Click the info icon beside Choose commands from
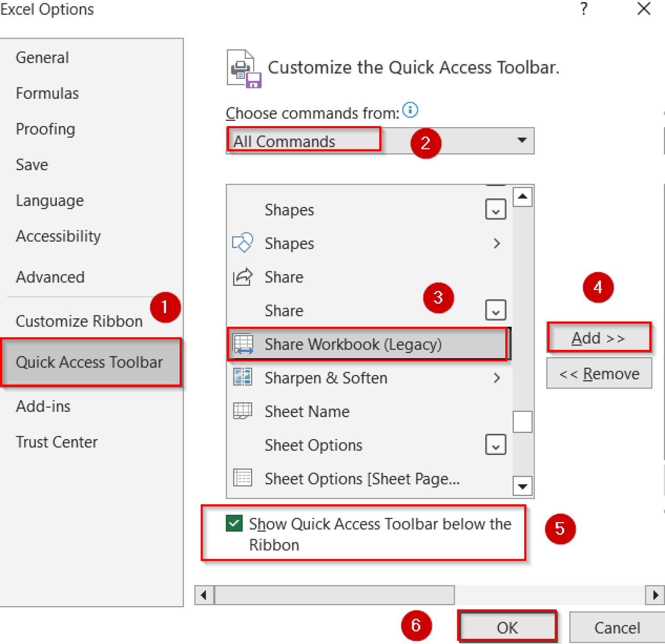 [410, 110]
